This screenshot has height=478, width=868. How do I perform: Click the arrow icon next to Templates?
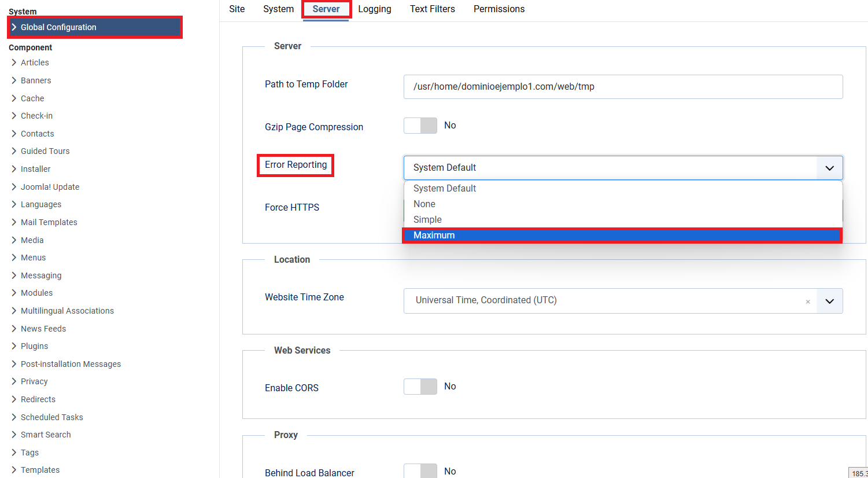pyautogui.click(x=14, y=470)
